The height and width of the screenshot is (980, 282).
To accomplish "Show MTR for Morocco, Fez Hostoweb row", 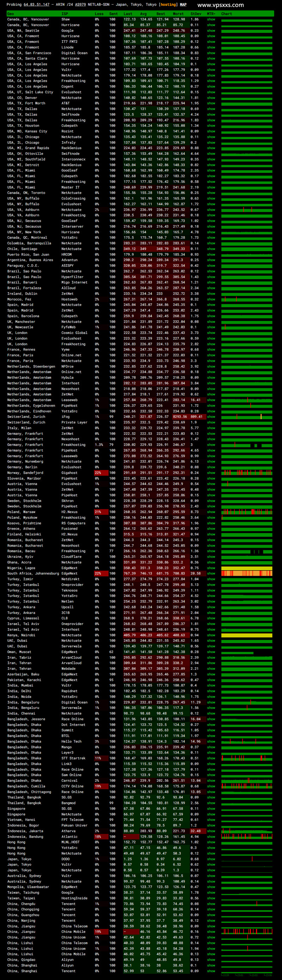I will (211, 300).
